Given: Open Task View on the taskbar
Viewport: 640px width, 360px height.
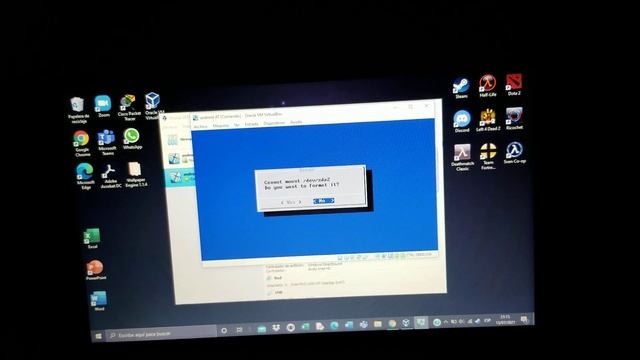Looking at the screenshot, I should (x=239, y=330).
